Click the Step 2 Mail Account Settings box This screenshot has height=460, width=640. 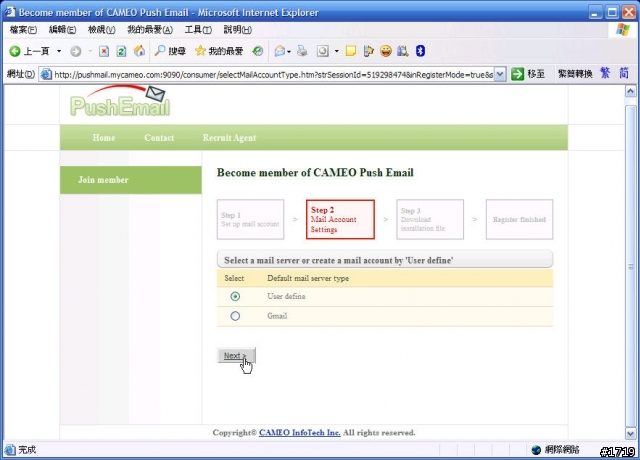[x=340, y=220]
